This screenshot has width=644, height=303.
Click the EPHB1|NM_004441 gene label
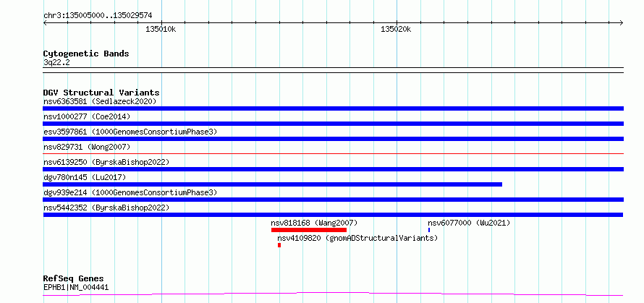(x=76, y=287)
